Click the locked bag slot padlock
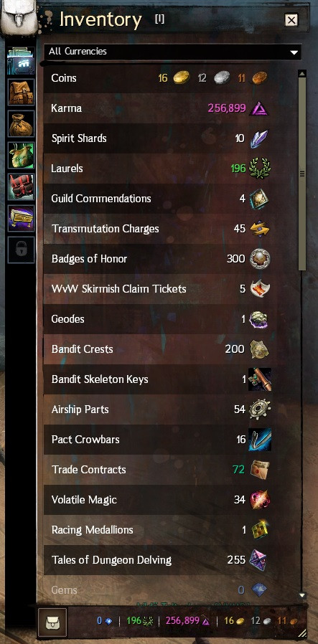Screen dimensions: 318x644 21,250
